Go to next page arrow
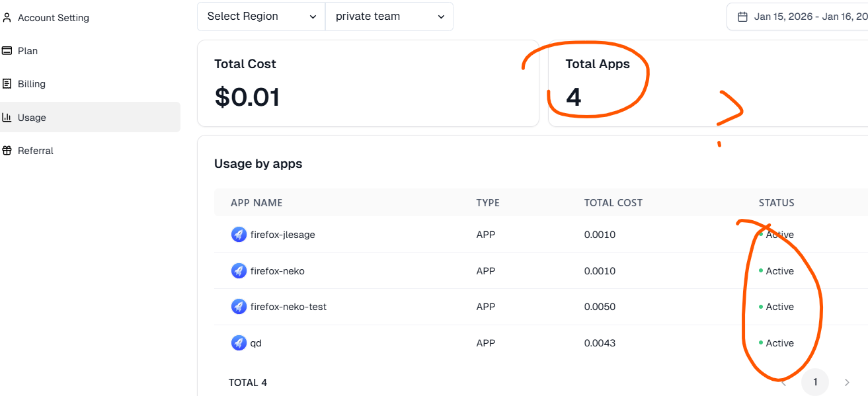Image resolution: width=868 pixels, height=396 pixels. [847, 382]
